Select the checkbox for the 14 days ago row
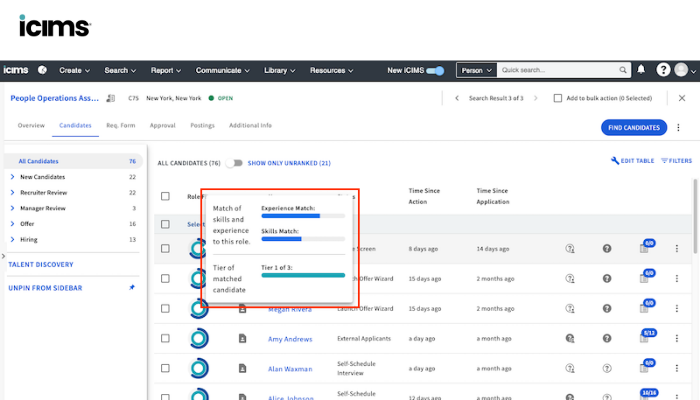This screenshot has height=400, width=700. (x=165, y=249)
